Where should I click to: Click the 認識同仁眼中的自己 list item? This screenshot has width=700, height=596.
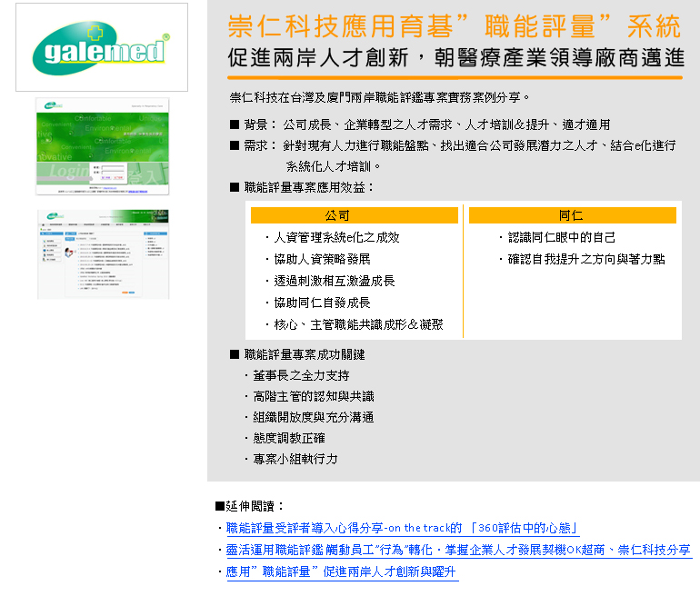(x=561, y=237)
